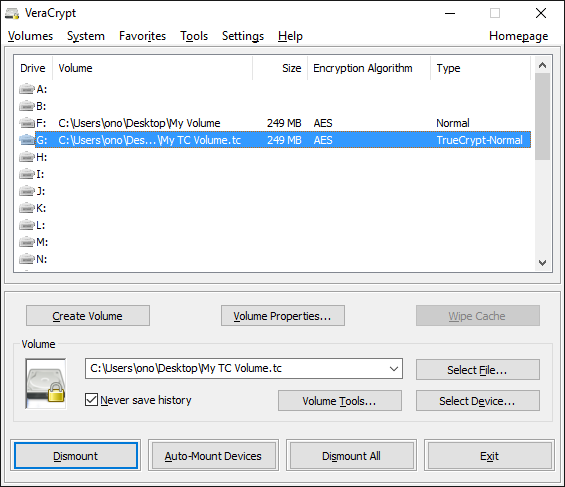Image resolution: width=565 pixels, height=487 pixels.
Task: Click the Homepage link
Action: click(519, 36)
